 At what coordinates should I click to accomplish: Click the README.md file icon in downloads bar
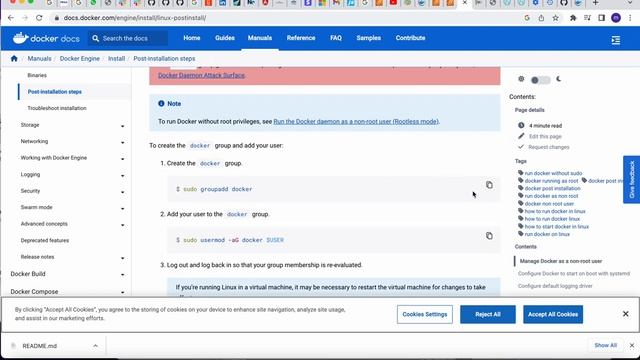13,346
